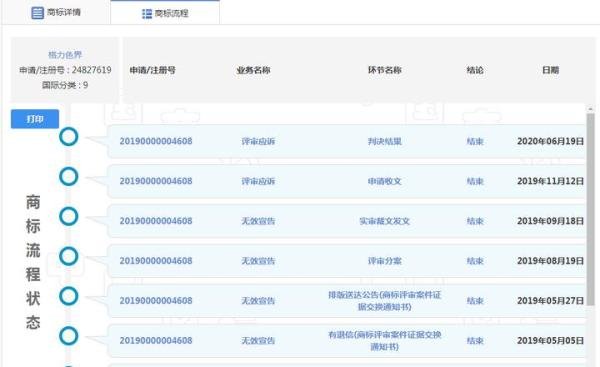Click application number in the 实审裁文发文 row
The height and width of the screenshot is (367, 600).
[156, 221]
